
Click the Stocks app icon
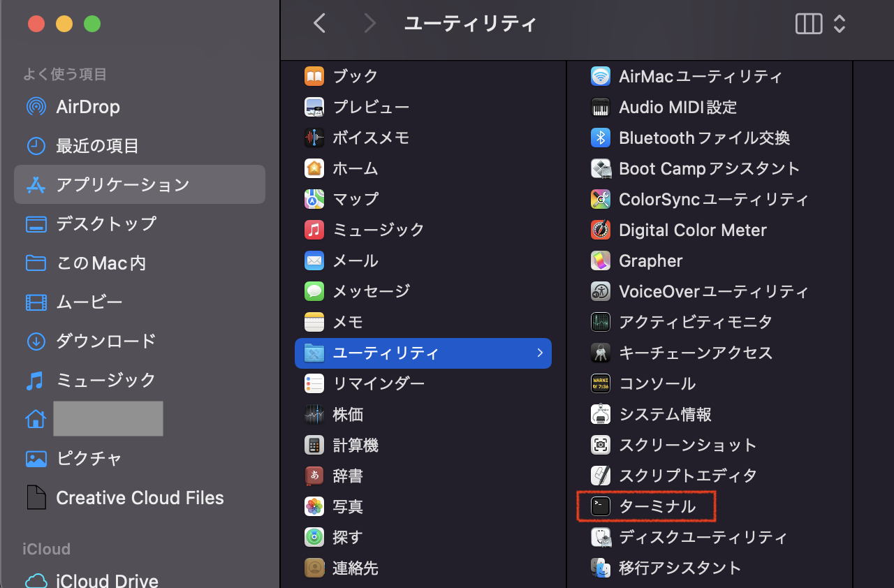[x=314, y=414]
